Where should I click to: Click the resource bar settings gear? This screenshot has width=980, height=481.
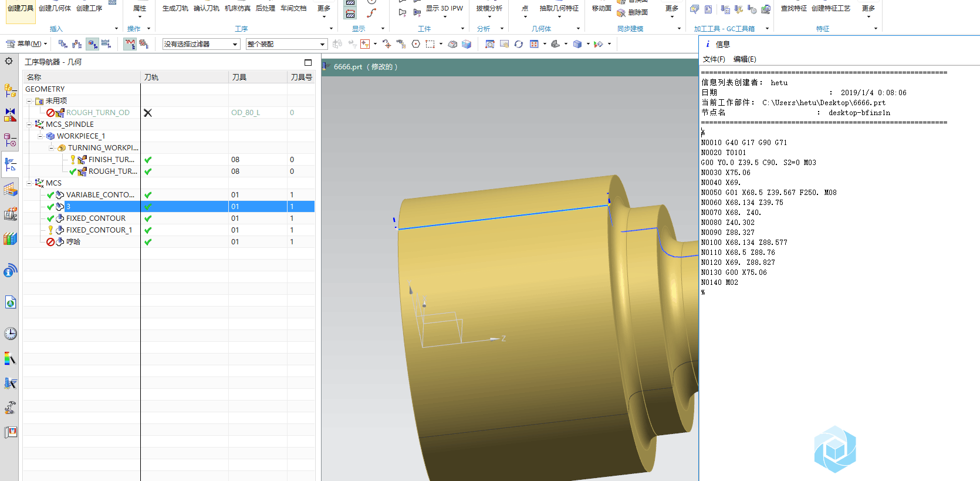[x=9, y=61]
